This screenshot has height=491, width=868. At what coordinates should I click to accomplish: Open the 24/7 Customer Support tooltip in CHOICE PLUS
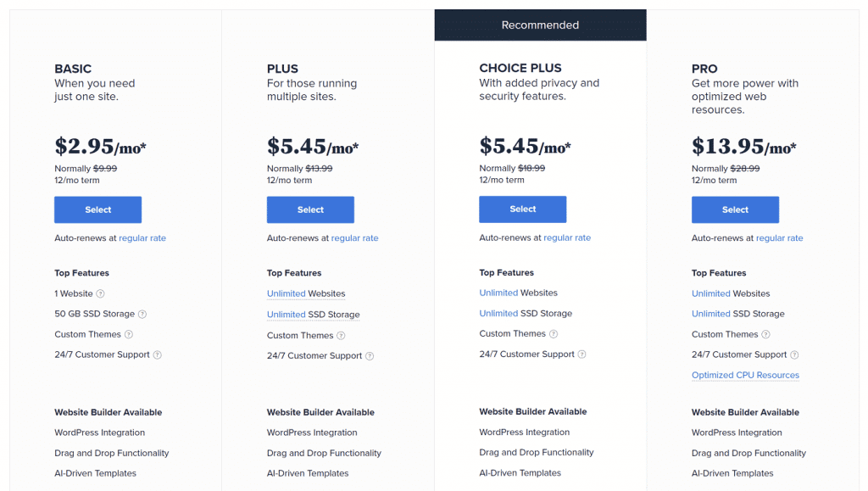(582, 354)
